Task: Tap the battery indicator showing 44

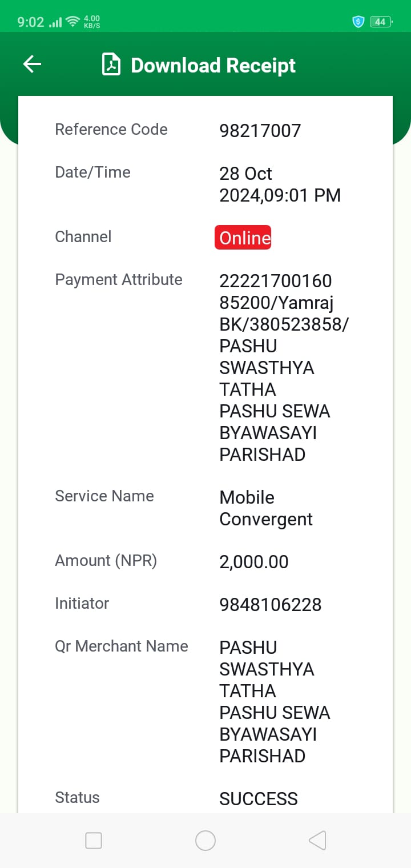Action: (x=381, y=22)
